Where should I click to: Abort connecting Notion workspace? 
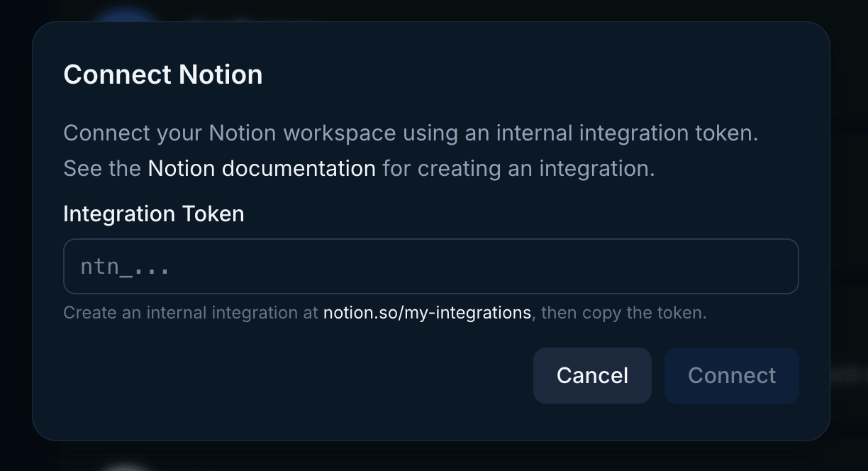point(592,375)
